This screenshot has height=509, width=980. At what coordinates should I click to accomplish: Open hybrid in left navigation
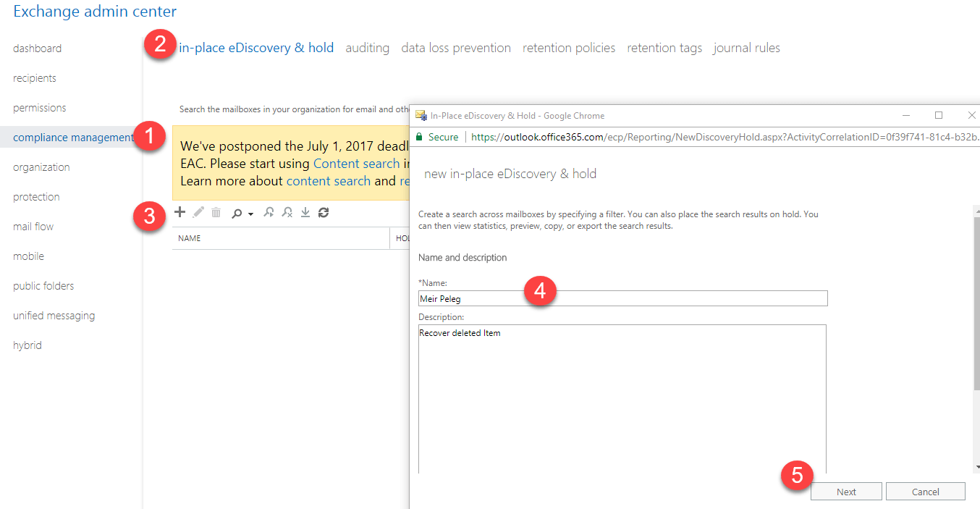(x=28, y=345)
